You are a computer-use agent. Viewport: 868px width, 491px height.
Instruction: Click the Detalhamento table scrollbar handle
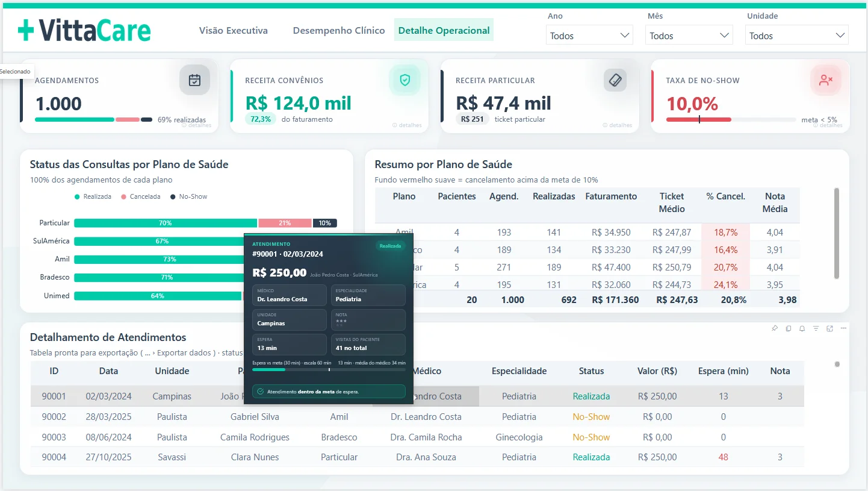point(837,364)
